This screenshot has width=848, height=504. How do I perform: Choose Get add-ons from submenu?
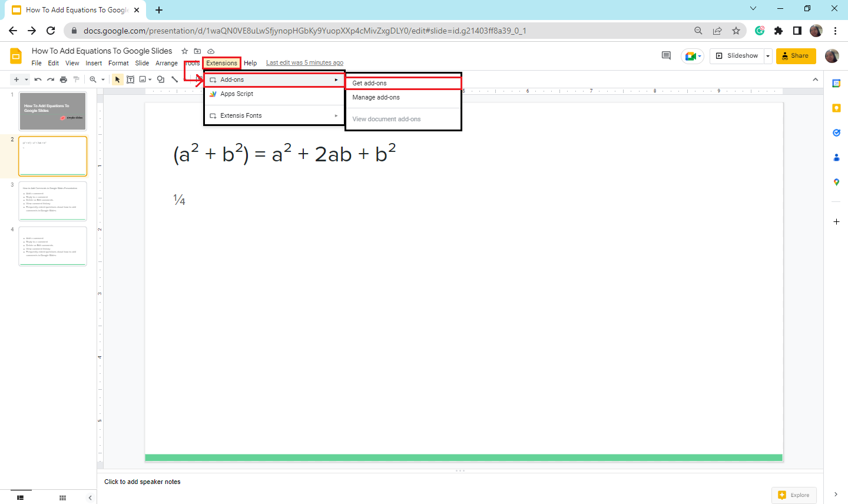click(x=369, y=83)
